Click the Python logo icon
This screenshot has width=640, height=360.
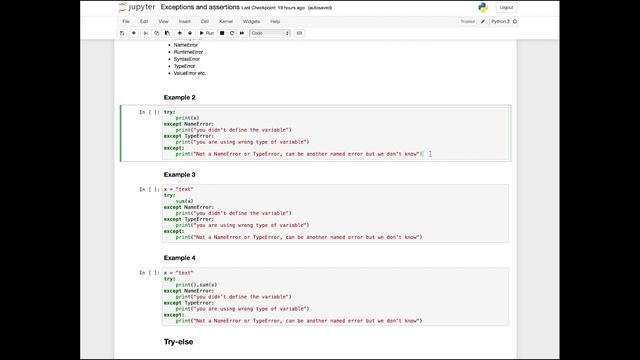pyautogui.click(x=483, y=7)
